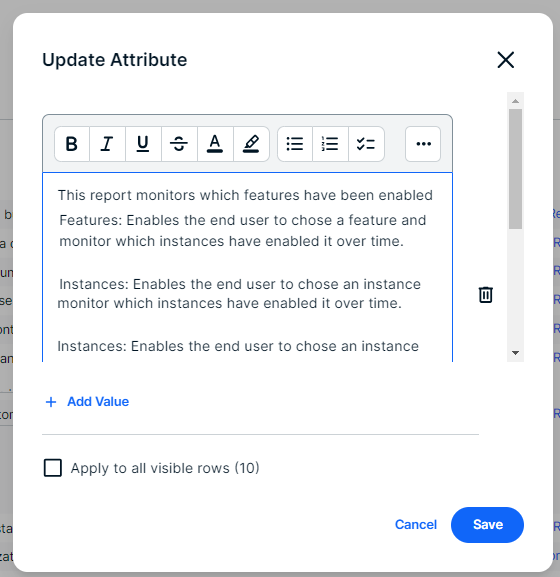Toggle italic text formatting
The height and width of the screenshot is (577, 560).
point(107,144)
